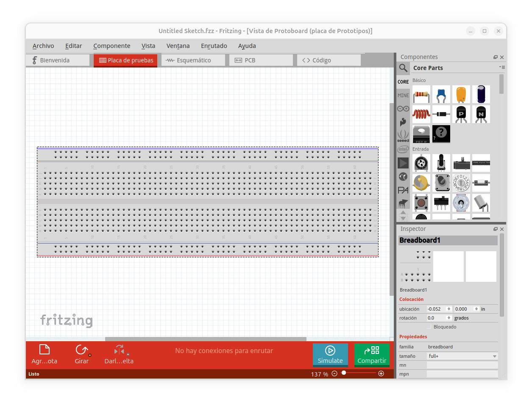The image size is (532, 407).
Task: Click the Compartir button
Action: point(372,355)
